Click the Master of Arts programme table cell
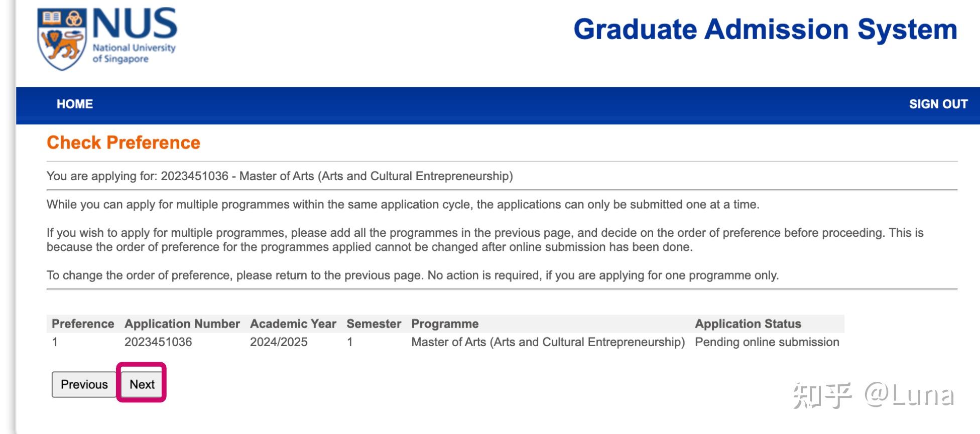 548,342
